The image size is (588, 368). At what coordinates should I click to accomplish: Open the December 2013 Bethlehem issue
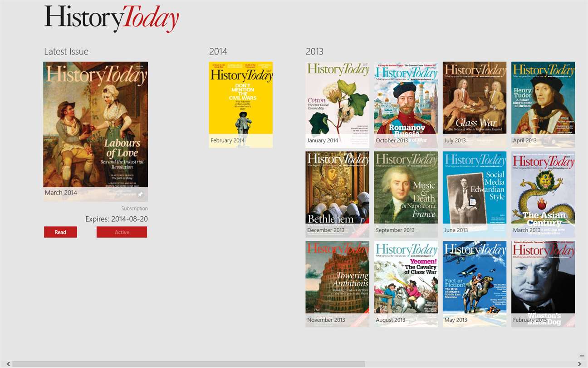(337, 194)
